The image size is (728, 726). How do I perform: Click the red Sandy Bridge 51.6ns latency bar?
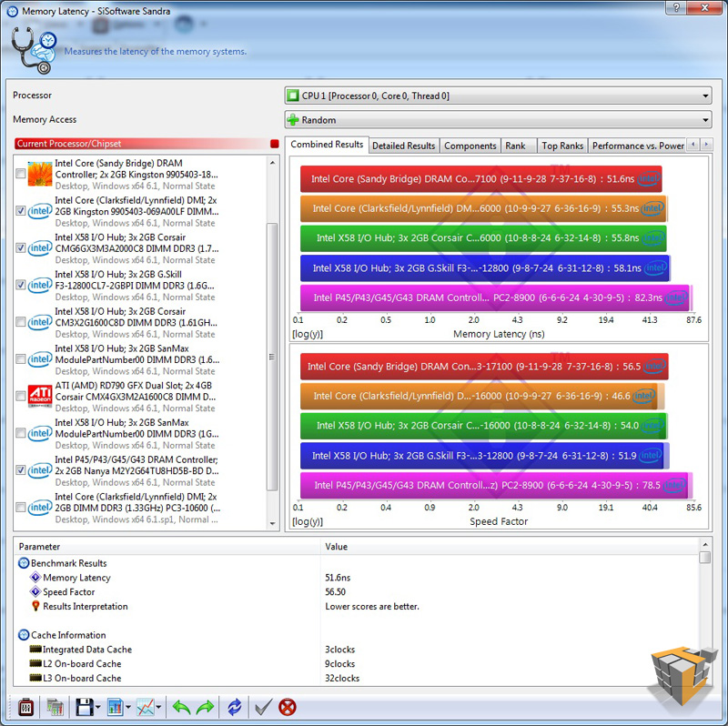481,178
